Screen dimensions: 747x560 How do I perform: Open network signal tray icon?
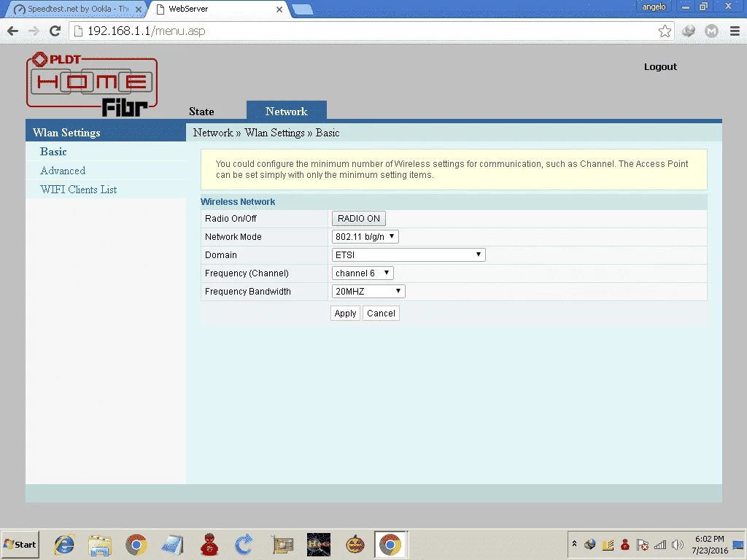pos(660,544)
